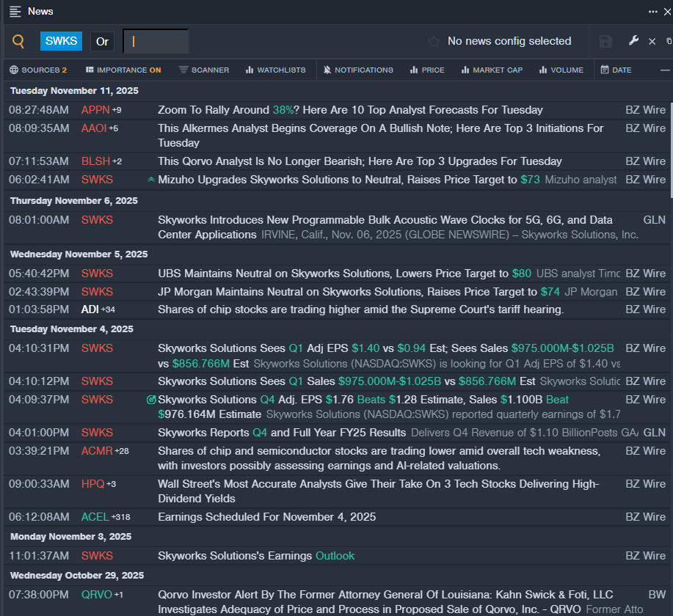Open settings with the wrench icon
The height and width of the screenshot is (616, 673).
(x=633, y=41)
